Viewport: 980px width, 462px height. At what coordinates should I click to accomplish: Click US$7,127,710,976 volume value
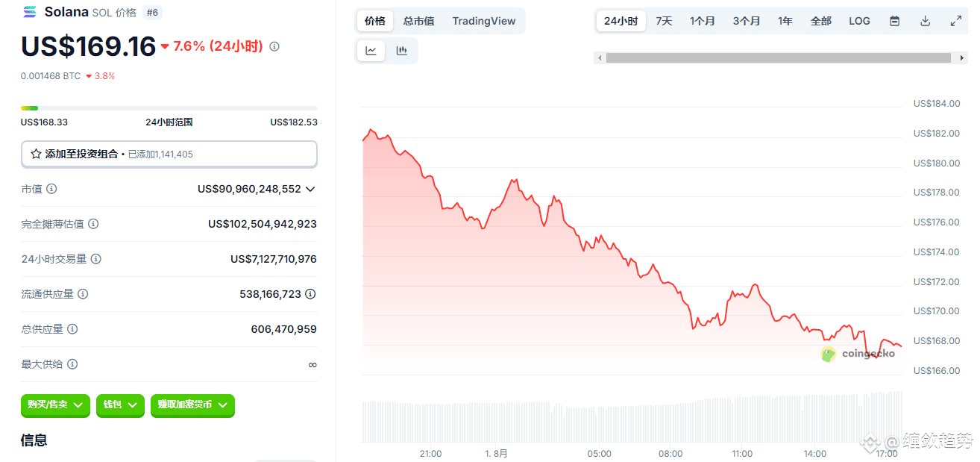point(274,259)
